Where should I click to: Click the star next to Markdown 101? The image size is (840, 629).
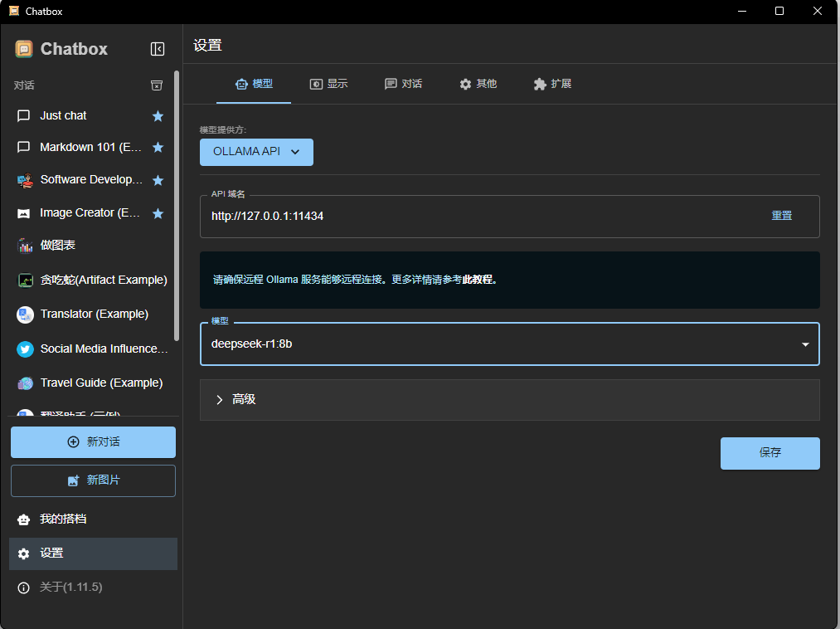(x=158, y=147)
